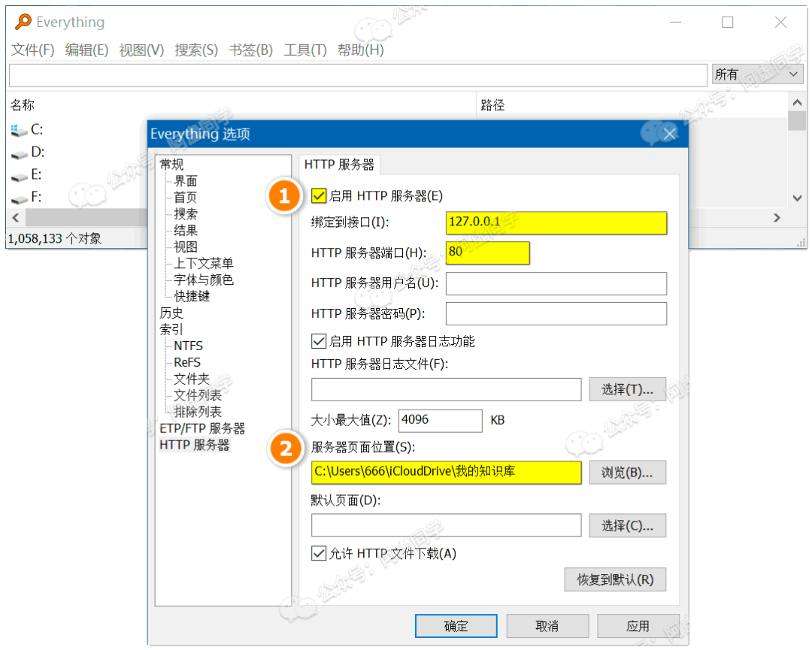
Task: Open the 帮助(H) menu
Action: 360,50
